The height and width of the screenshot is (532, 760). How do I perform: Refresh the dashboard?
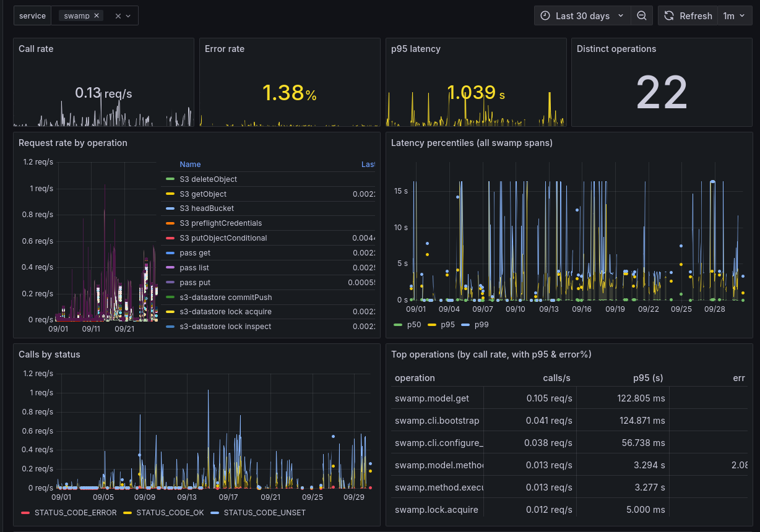[688, 16]
